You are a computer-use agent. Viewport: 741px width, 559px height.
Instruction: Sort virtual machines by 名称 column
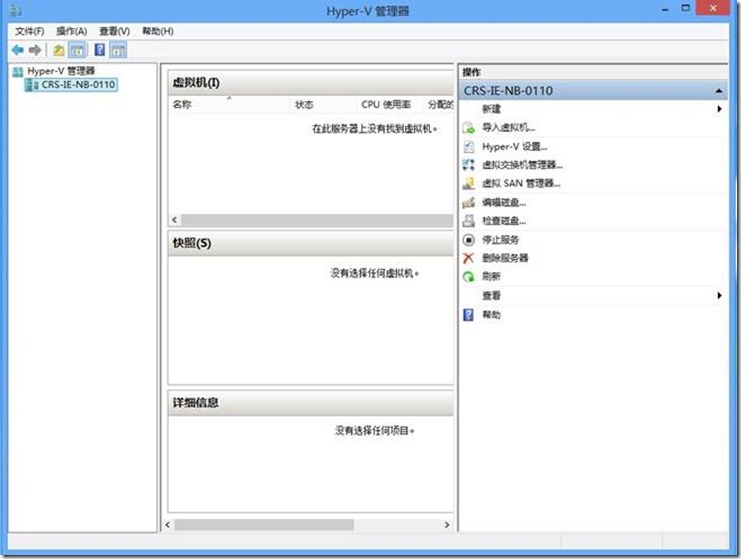point(230,104)
